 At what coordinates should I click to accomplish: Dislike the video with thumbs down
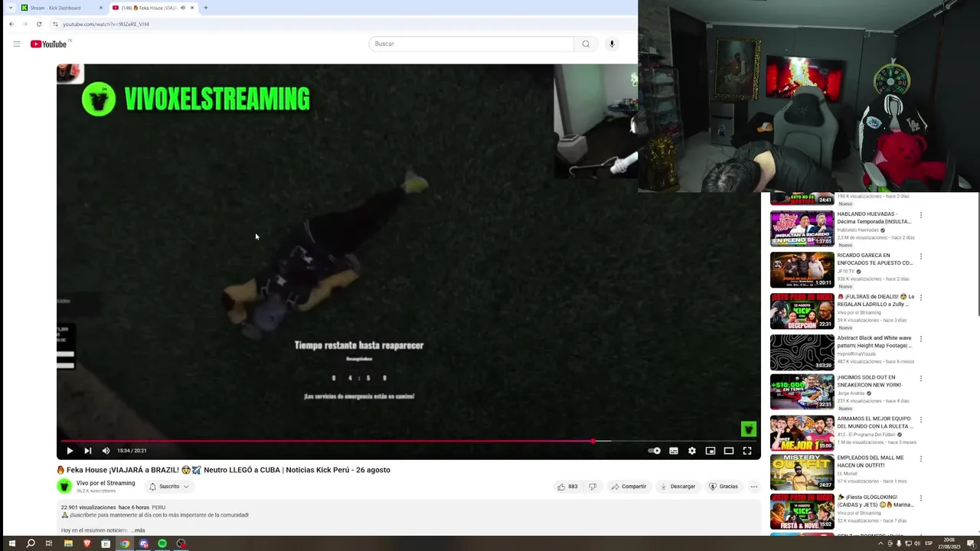593,487
